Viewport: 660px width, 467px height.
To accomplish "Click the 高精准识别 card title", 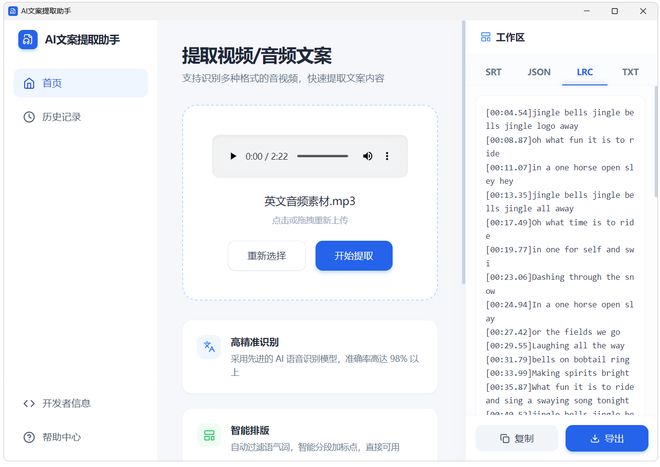I will (x=255, y=342).
